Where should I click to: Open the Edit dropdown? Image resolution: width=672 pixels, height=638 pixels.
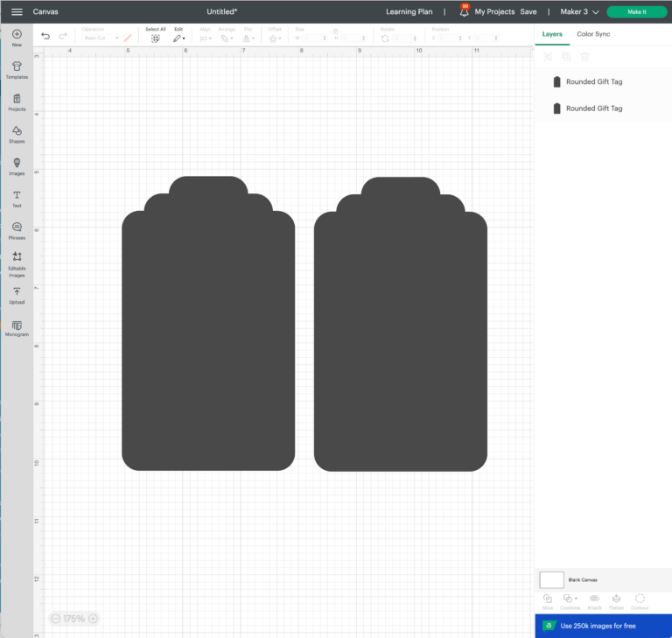click(178, 38)
